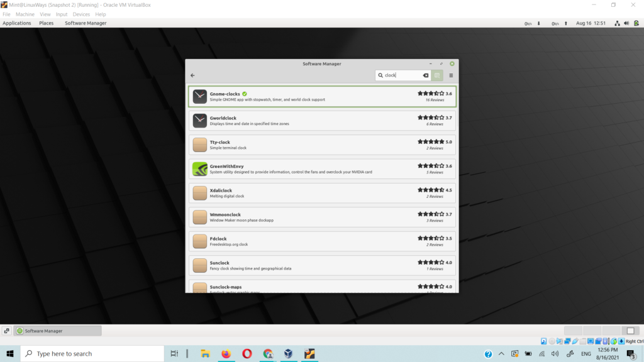The image size is (644, 362).
Task: Click the GreenWithEnvy NVIDIA icon
Action: (x=199, y=169)
